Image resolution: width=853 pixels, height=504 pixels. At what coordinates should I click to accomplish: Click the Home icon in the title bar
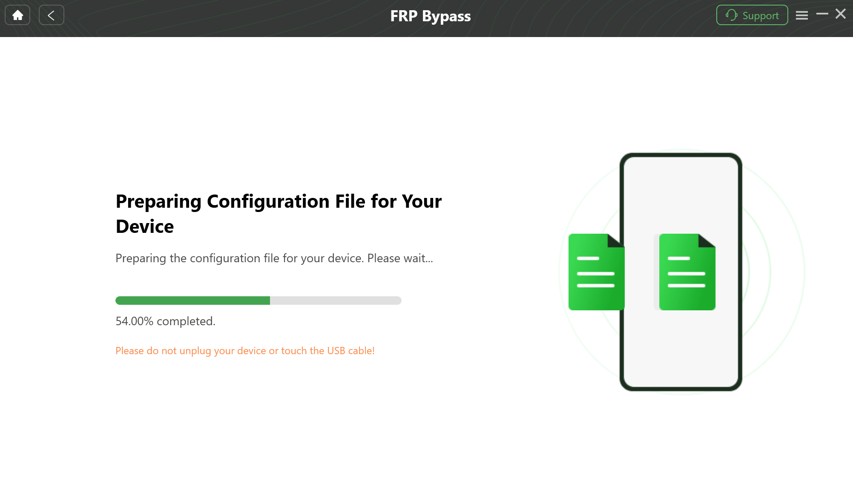(x=17, y=14)
